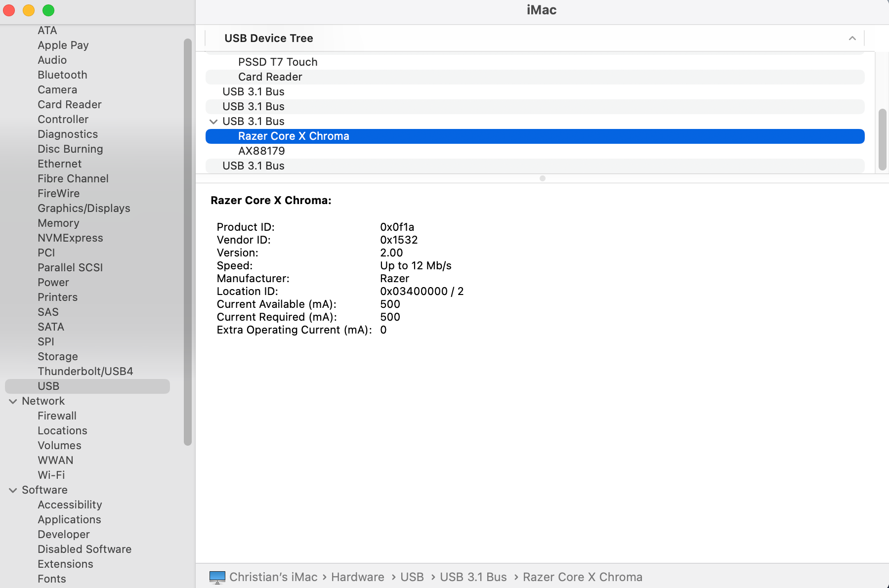This screenshot has width=889, height=588.
Task: Open Fibre Channel in the sidebar
Action: 73,179
